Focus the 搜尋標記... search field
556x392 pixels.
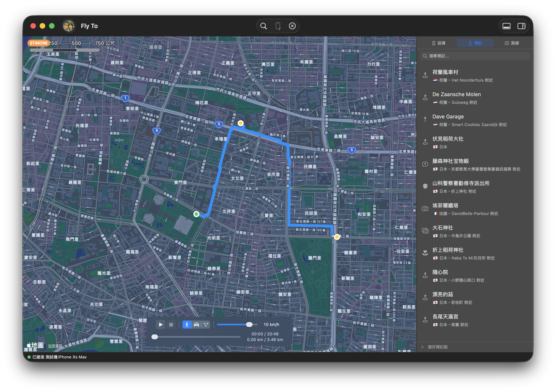475,56
